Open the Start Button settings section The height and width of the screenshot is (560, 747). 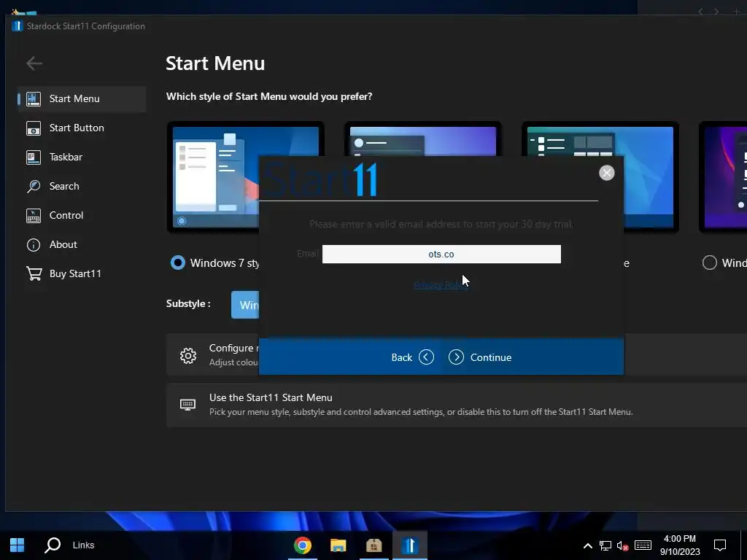tap(82, 128)
